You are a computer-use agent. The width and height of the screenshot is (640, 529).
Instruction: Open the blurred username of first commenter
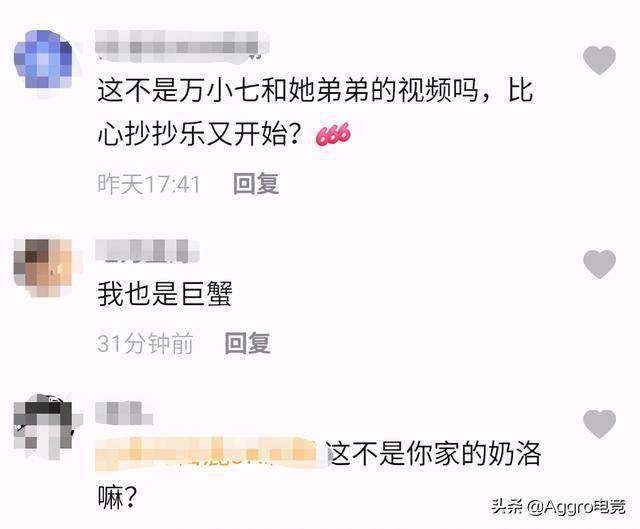[x=182, y=46]
